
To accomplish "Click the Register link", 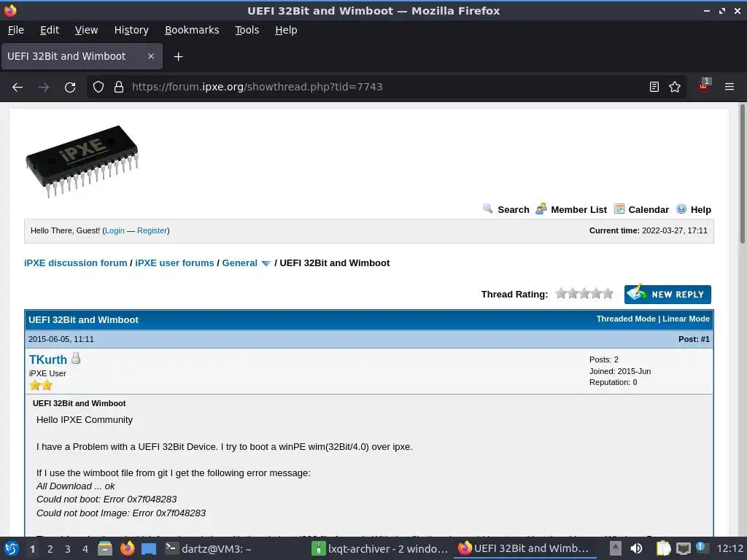I will [152, 230].
